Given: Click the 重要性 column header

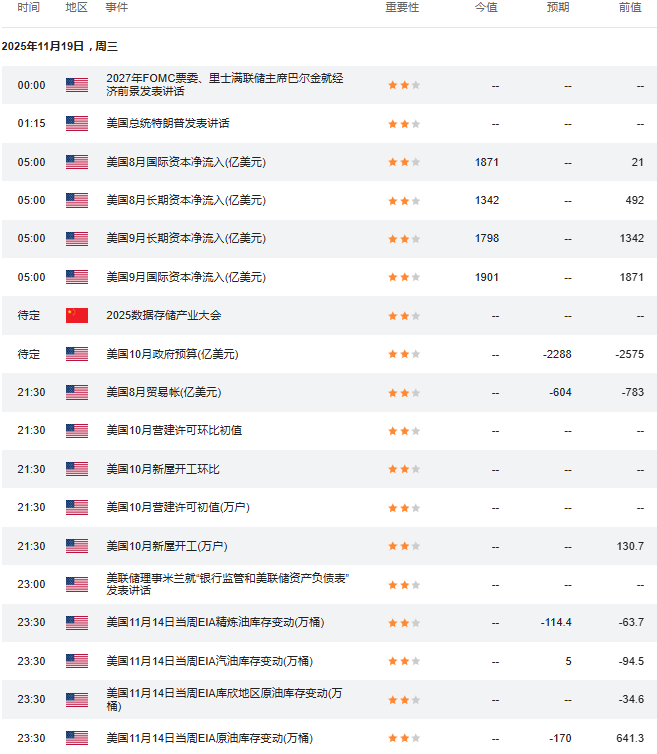Looking at the screenshot, I should [402, 7].
